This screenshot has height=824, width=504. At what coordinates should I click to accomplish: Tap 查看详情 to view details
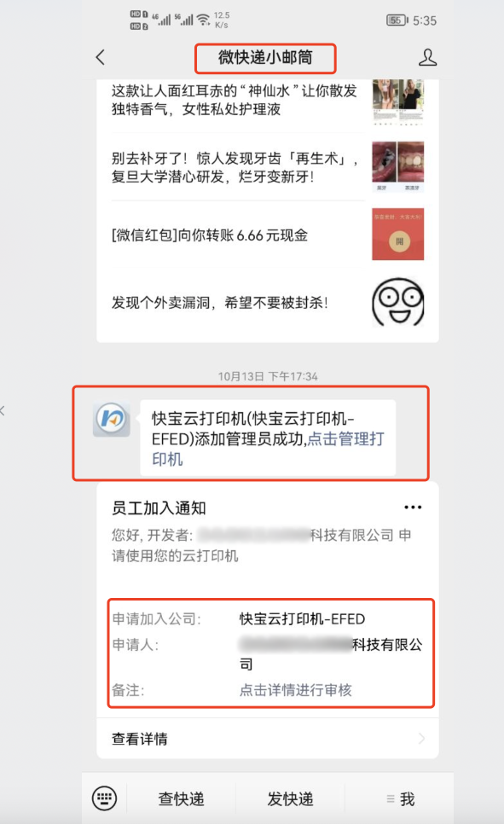tap(268, 739)
